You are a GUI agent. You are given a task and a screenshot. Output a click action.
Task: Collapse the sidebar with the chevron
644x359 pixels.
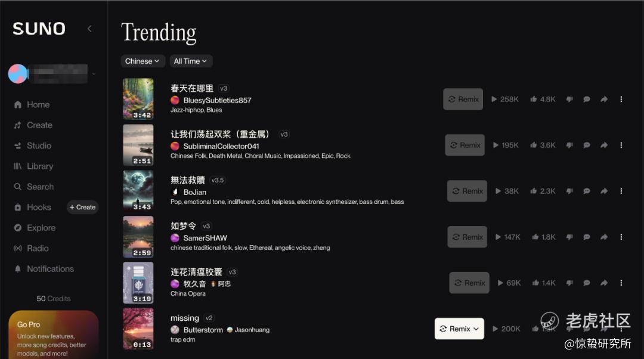pos(89,29)
